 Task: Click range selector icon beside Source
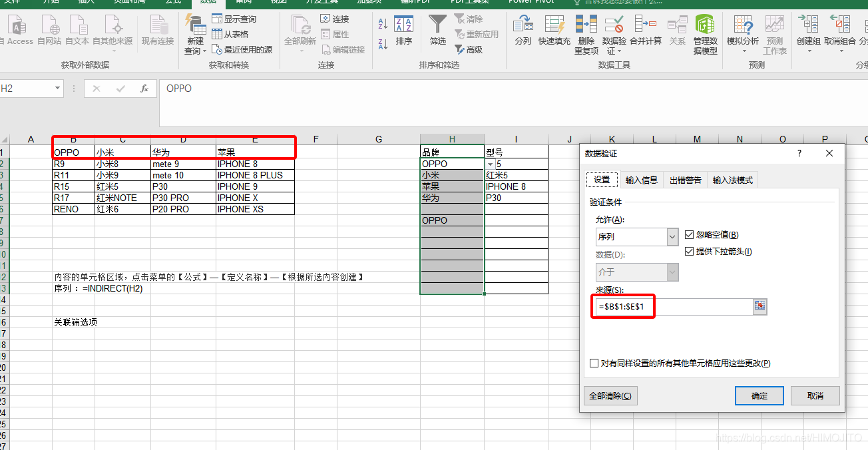tap(760, 307)
